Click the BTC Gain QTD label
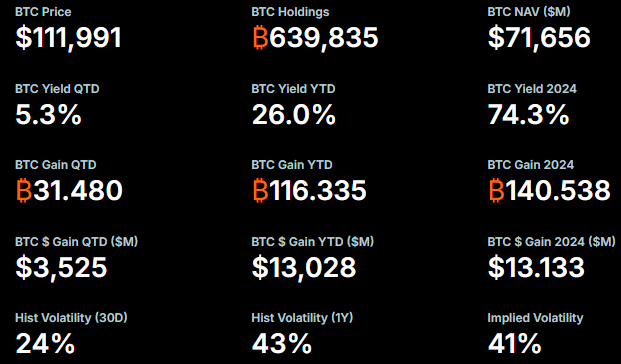The image size is (621, 364). [55, 165]
